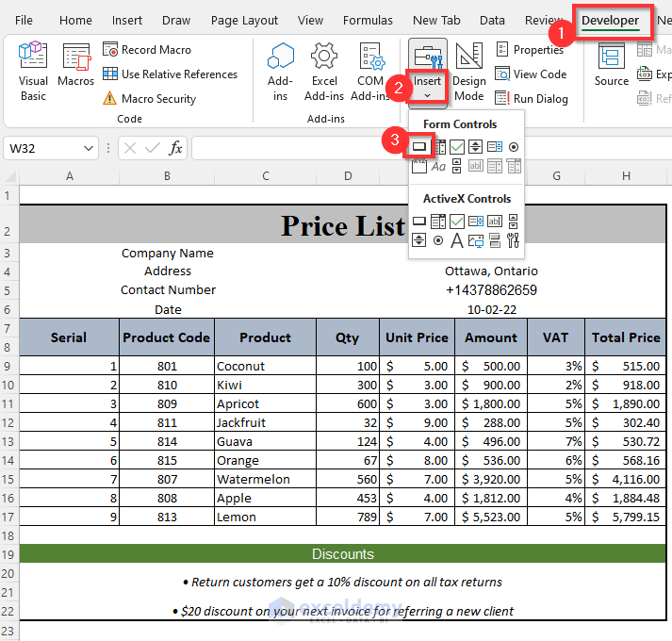The height and width of the screenshot is (641, 672).
Task: Click the Discounts green banner cell
Action: click(x=343, y=553)
